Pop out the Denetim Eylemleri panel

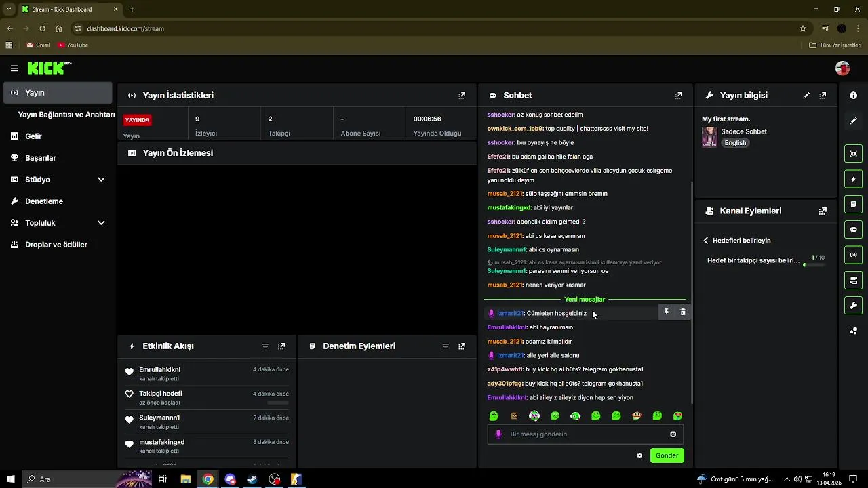click(x=462, y=346)
